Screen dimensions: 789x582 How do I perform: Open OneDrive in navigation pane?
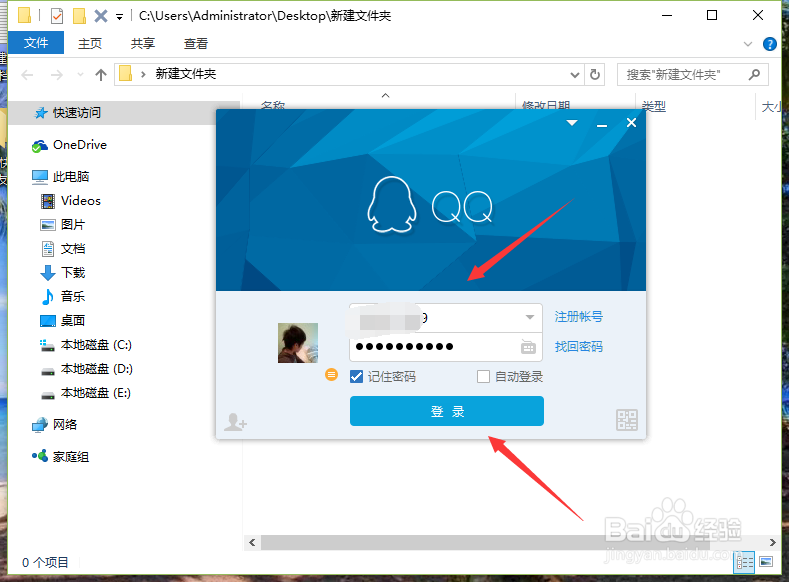[x=80, y=145]
